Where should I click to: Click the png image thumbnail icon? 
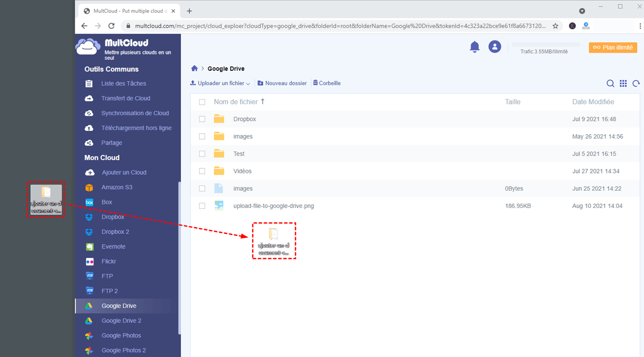click(x=219, y=205)
